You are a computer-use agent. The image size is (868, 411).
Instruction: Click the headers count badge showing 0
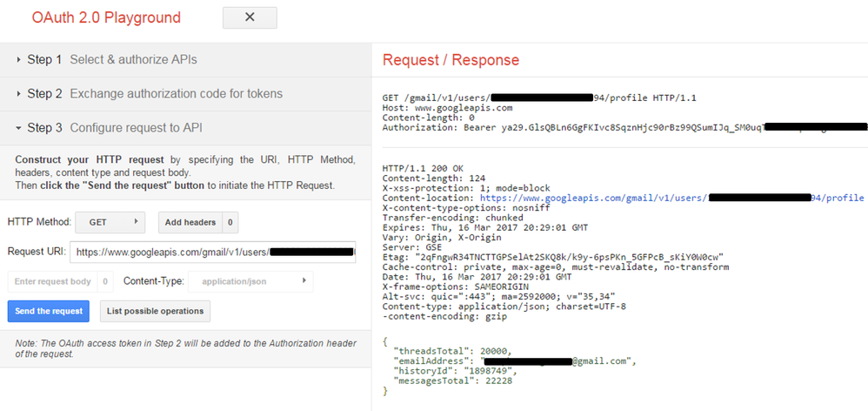coord(230,223)
